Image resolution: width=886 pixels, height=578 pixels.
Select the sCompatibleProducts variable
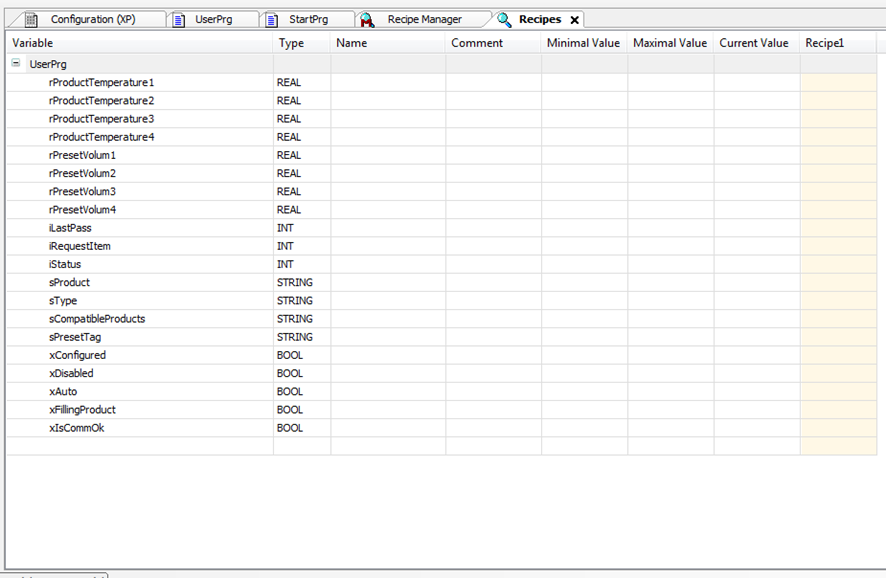pyautogui.click(x=97, y=319)
